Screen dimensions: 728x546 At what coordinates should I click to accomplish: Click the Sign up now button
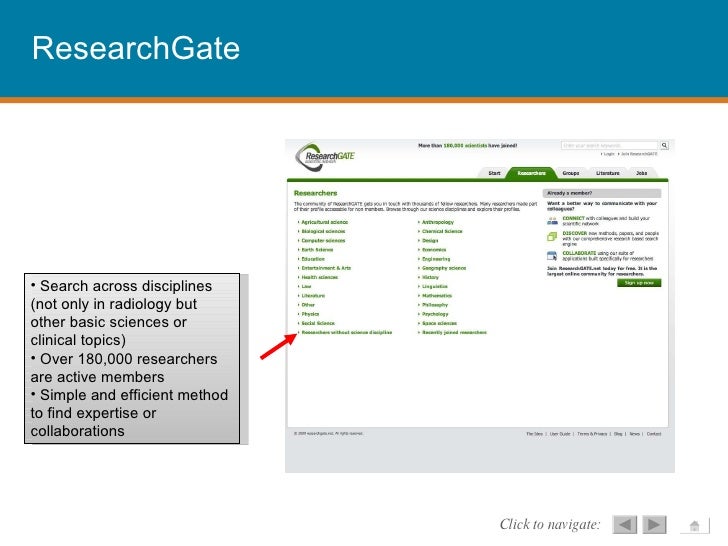pos(639,283)
